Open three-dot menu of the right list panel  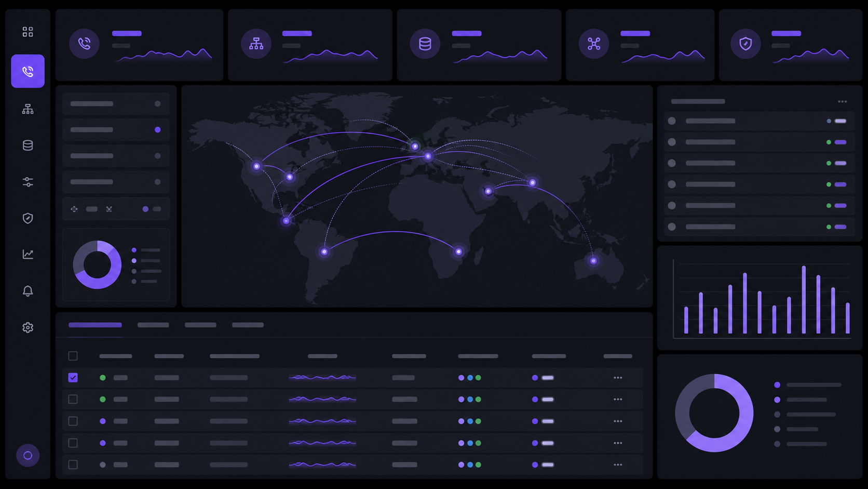842,102
